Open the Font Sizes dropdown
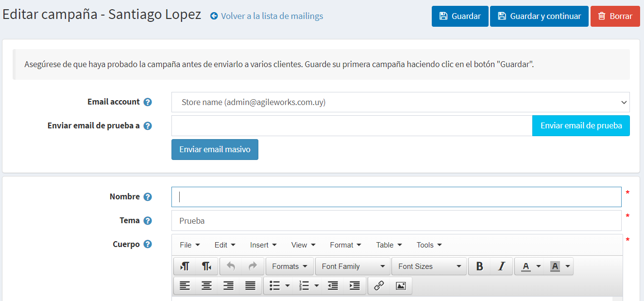644x301 pixels. click(x=429, y=266)
